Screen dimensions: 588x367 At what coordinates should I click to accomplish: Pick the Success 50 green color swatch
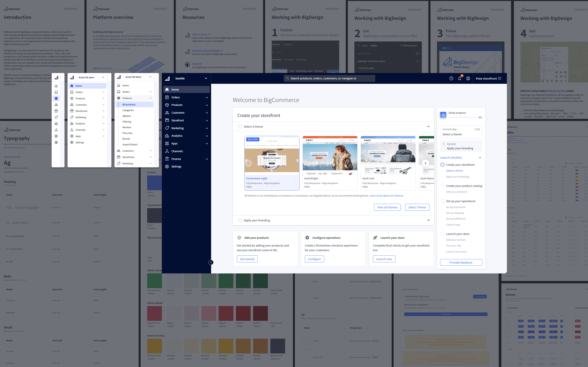[x=226, y=281]
